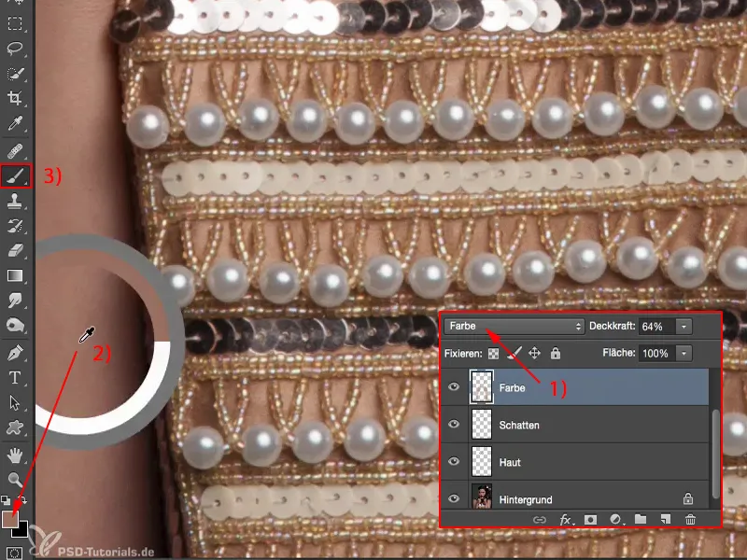The image size is (747, 560).
Task: Open the foreground color swatch
Action: coord(10,519)
